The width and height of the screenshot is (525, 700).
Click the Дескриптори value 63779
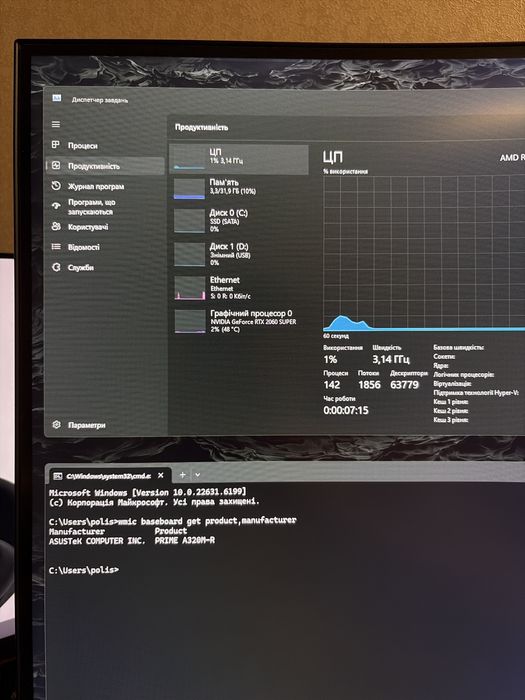(404, 385)
